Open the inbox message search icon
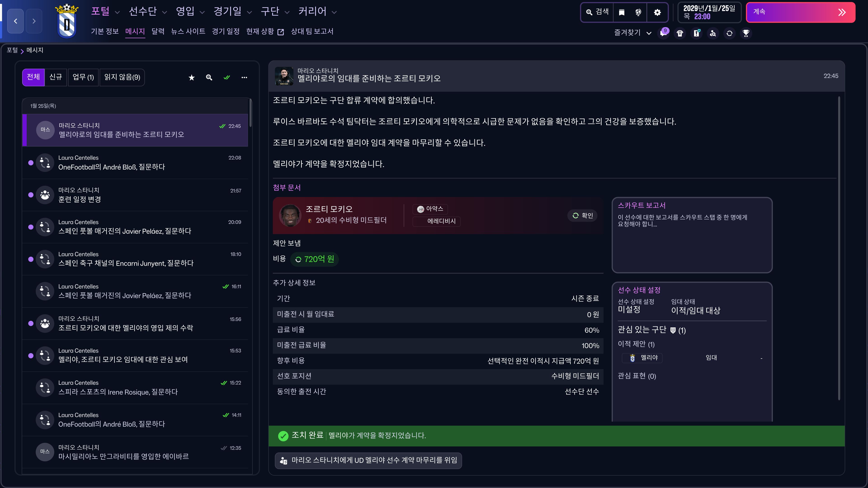 [209, 78]
